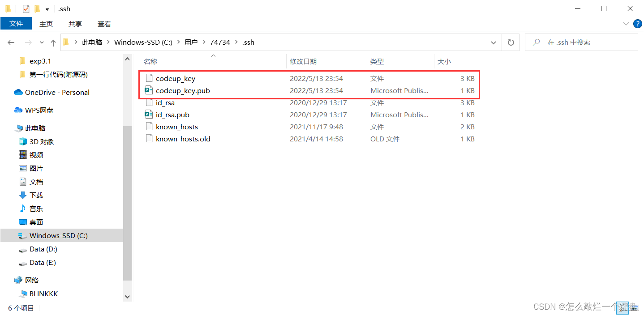Viewport: 644px width, 315px height.
Task: Select the id_rsa file icon
Action: [x=149, y=102]
